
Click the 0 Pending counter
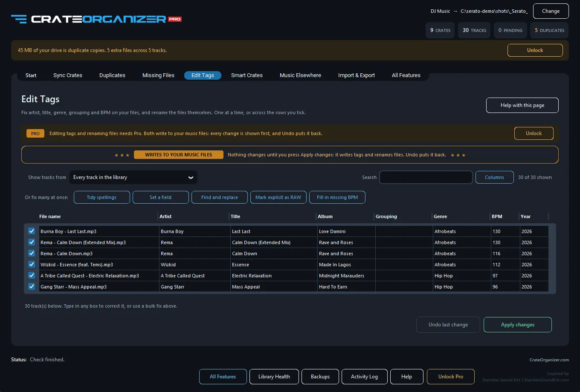[510, 30]
